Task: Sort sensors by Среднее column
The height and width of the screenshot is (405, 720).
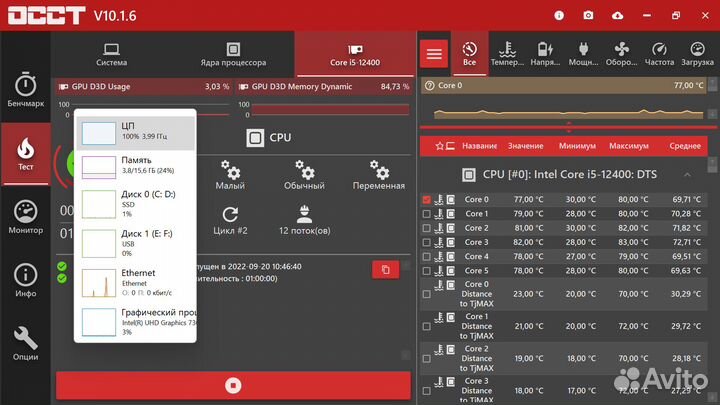Action: click(x=685, y=146)
